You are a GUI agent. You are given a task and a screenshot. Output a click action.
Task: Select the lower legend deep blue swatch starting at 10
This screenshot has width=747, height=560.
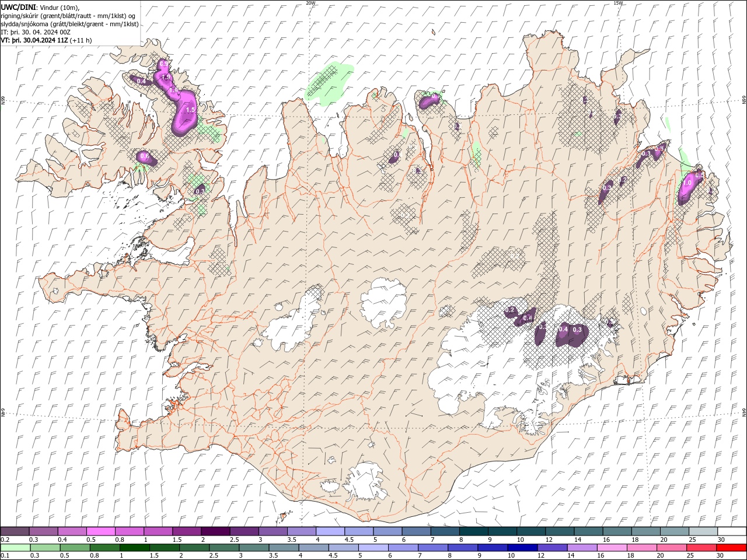tap(522, 548)
